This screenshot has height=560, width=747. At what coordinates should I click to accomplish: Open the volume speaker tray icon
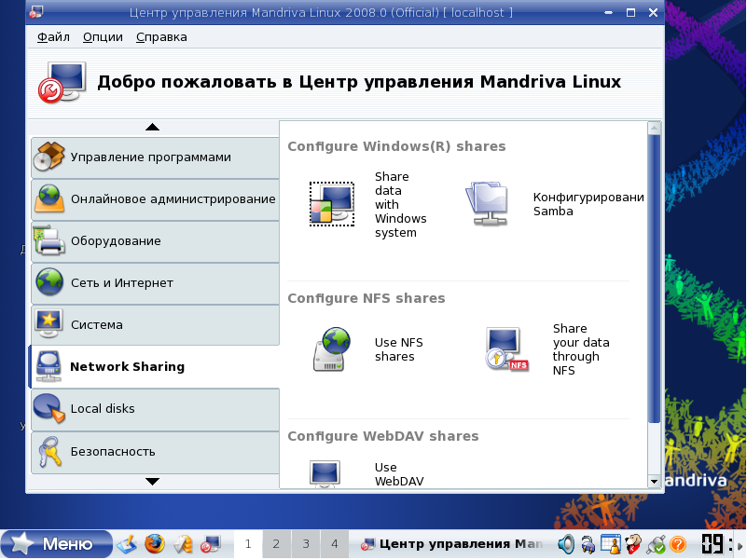[566, 544]
